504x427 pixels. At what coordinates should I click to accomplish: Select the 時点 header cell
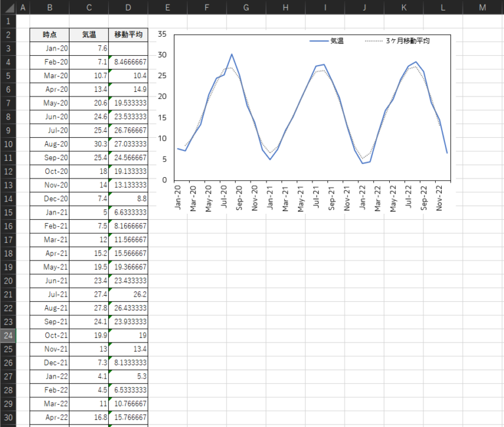49,35
